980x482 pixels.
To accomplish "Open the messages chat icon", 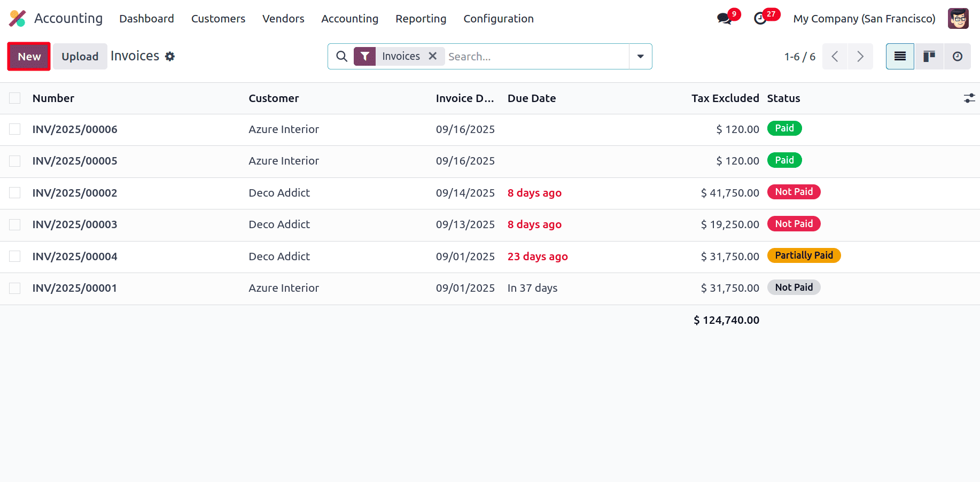I will 724,19.
